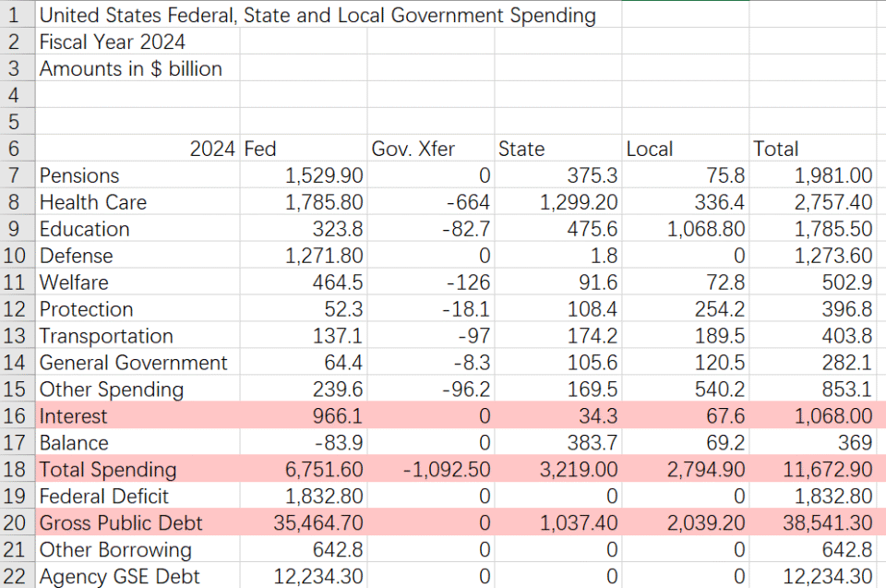Select the 'Defense' label cell
Viewport: 886px width, 588px height.
click(138, 255)
